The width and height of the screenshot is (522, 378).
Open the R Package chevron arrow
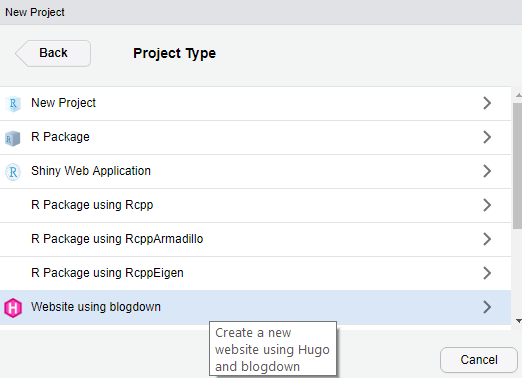487,137
